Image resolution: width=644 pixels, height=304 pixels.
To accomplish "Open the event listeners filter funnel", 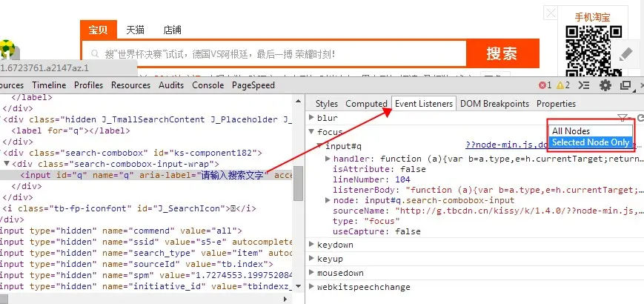I will click(x=623, y=118).
